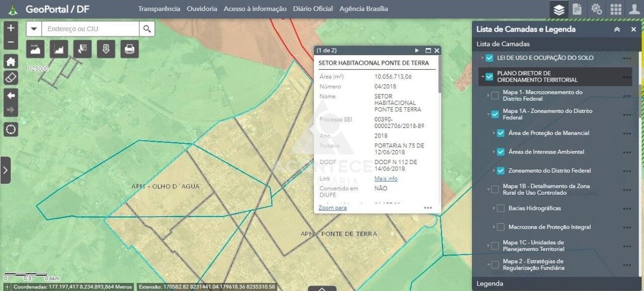Zoom in the map with plus button

pyautogui.click(x=11, y=28)
